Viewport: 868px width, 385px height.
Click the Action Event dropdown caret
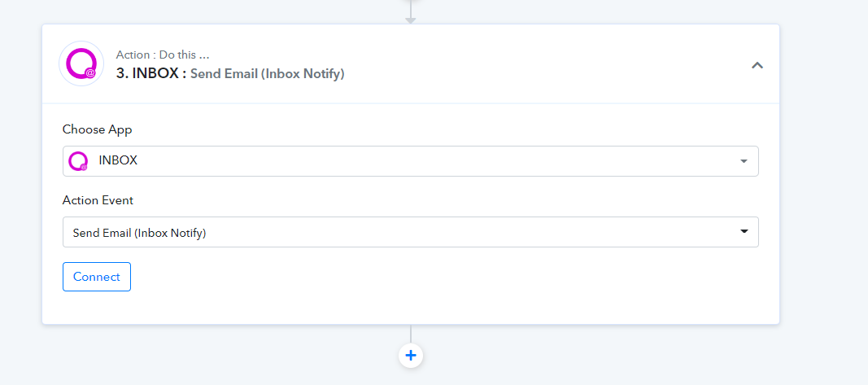[x=744, y=232]
